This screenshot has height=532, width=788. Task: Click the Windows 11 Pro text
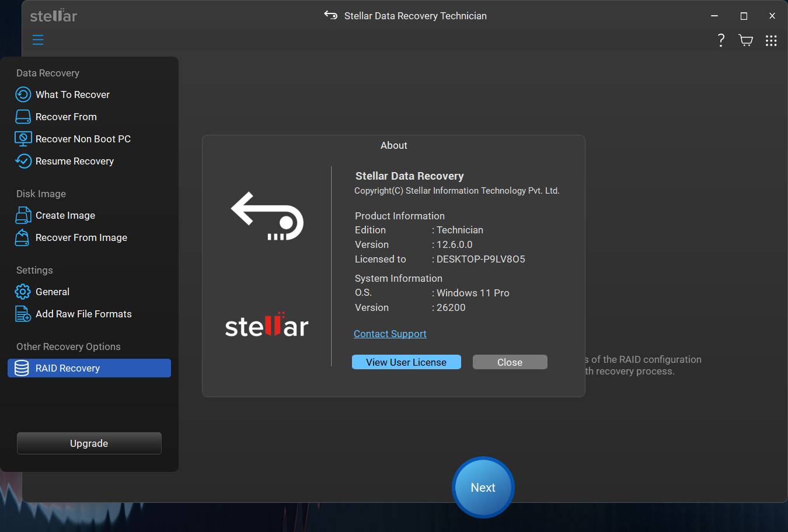point(473,293)
